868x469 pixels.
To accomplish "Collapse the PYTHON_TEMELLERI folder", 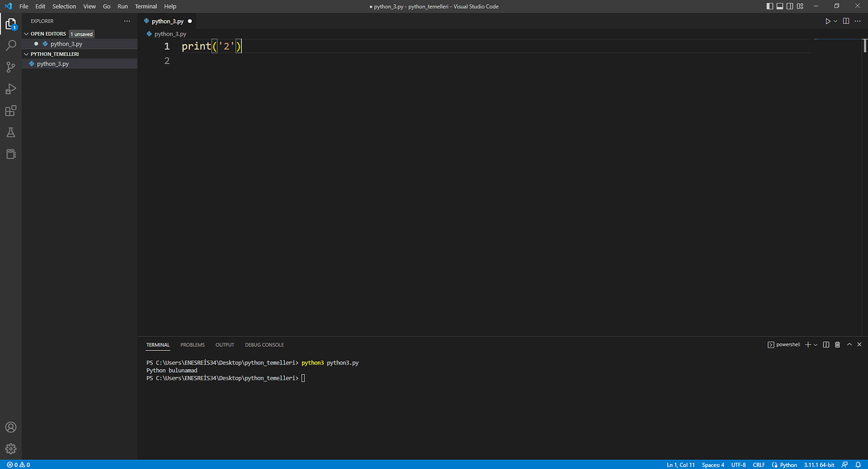I will (26, 53).
